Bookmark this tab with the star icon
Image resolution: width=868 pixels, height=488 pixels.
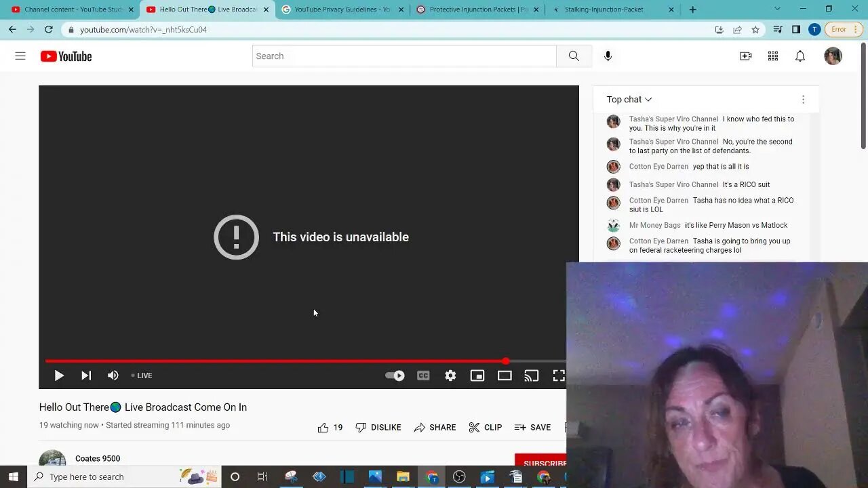pos(755,30)
